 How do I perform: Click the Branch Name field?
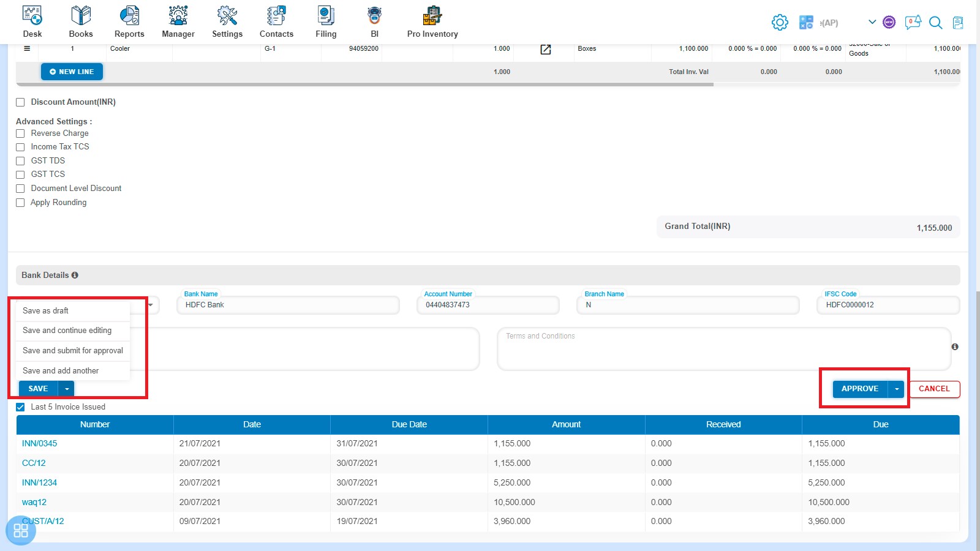[688, 305]
